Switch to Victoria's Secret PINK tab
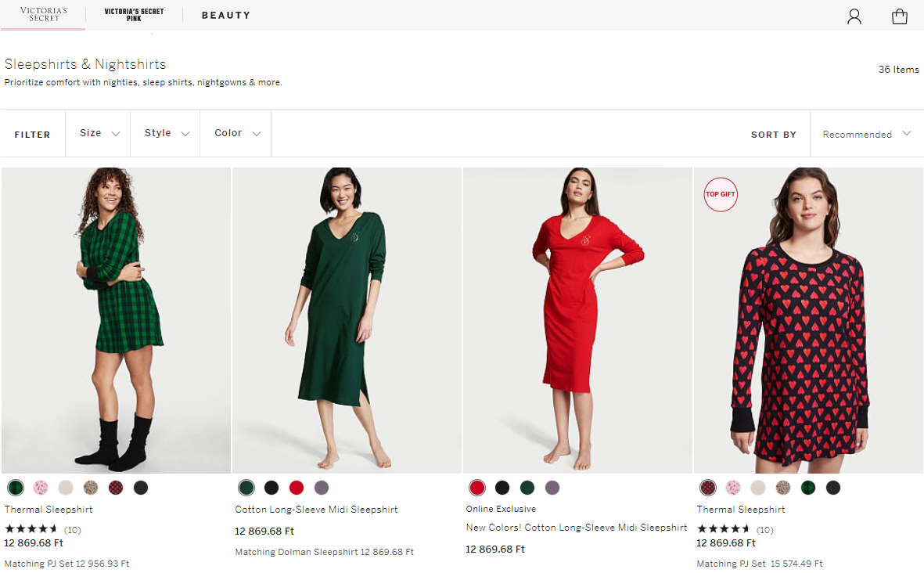Viewport: 924px width, 573px height. pyautogui.click(x=132, y=13)
